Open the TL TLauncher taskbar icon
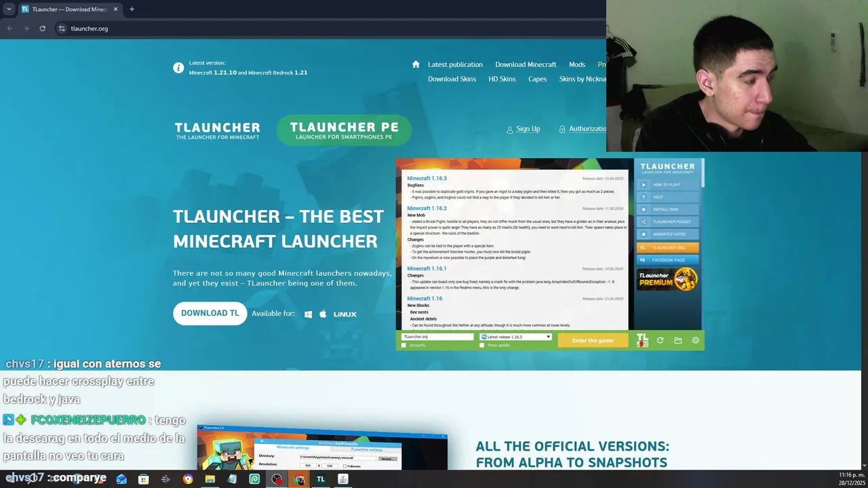 pyautogui.click(x=321, y=479)
